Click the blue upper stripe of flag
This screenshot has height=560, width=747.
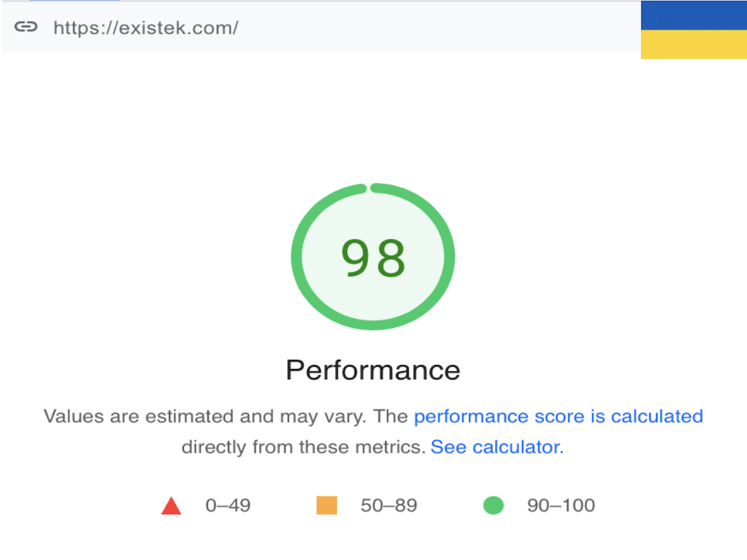(694, 15)
